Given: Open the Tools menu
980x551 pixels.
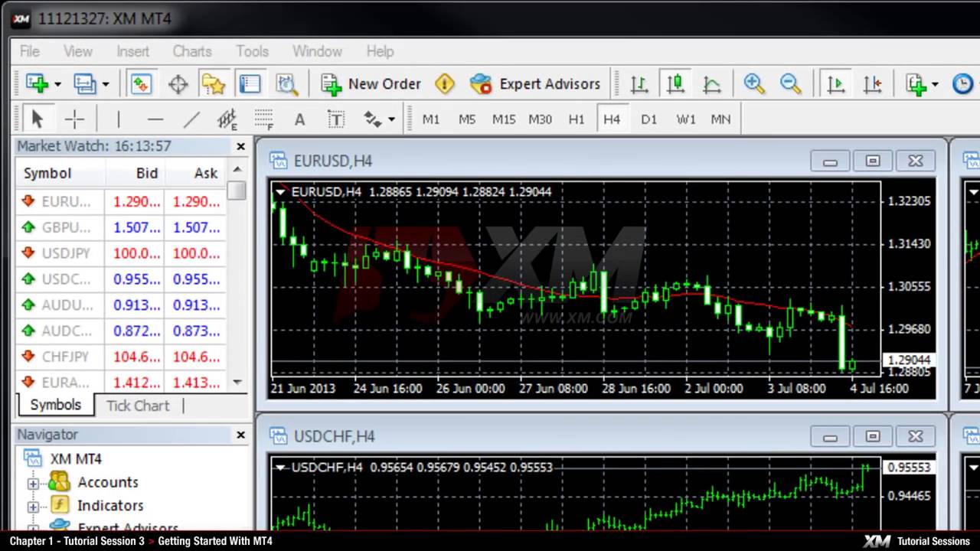Looking at the screenshot, I should click(252, 51).
